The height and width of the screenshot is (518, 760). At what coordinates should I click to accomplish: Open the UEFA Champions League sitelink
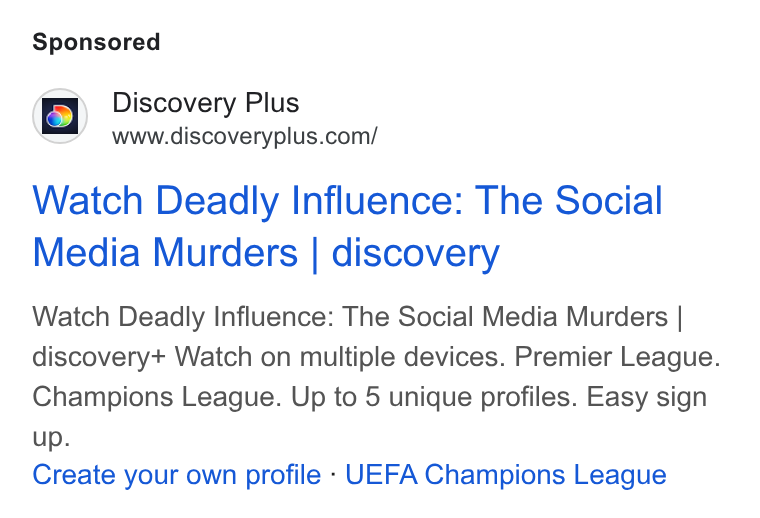coord(506,474)
